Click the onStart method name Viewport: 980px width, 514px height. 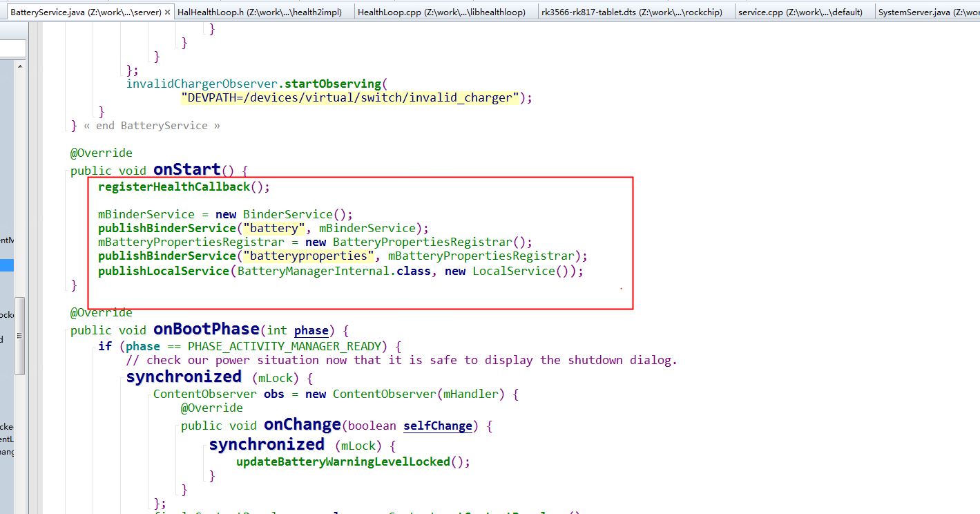(x=187, y=169)
